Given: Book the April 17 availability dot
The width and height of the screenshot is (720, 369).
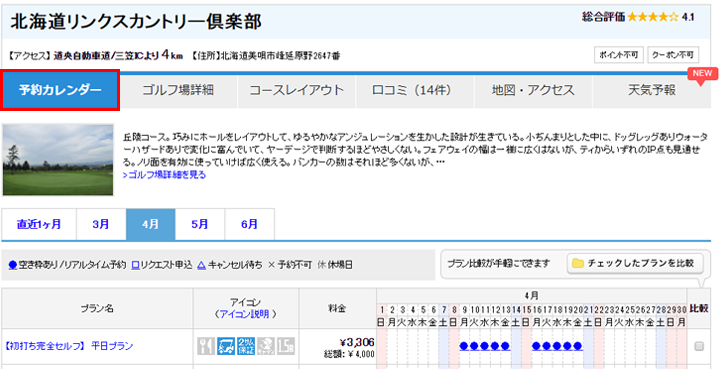Looking at the screenshot, I should pyautogui.click(x=547, y=346).
